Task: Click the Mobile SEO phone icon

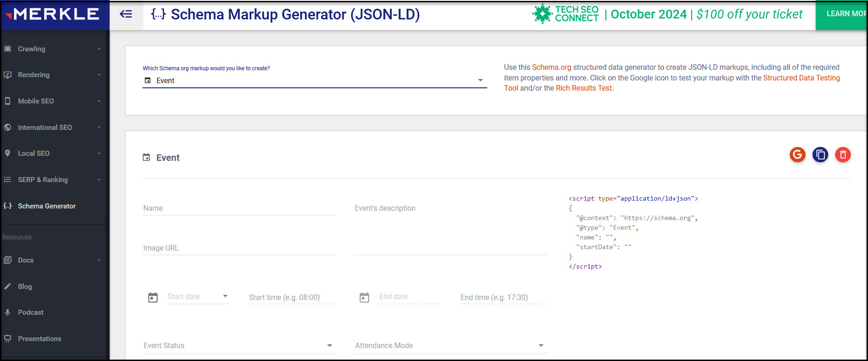Action: pyautogui.click(x=8, y=101)
